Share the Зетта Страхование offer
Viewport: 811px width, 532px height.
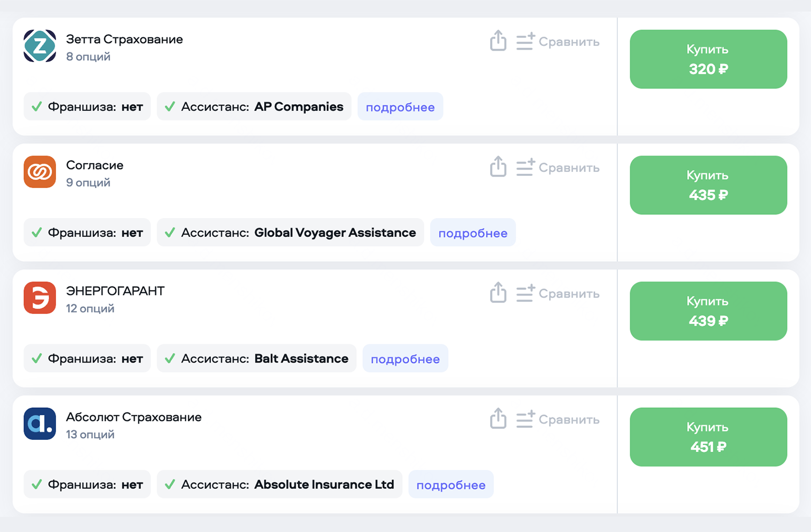498,41
